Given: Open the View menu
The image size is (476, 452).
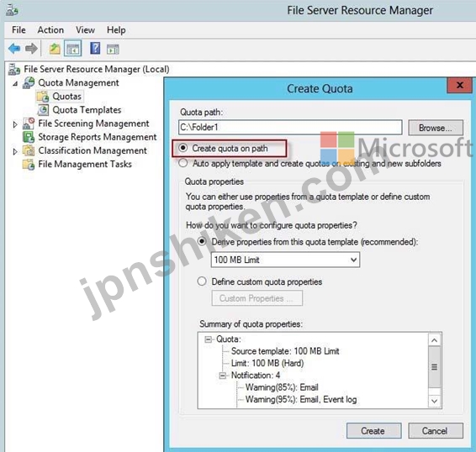Looking at the screenshot, I should click(x=85, y=30).
